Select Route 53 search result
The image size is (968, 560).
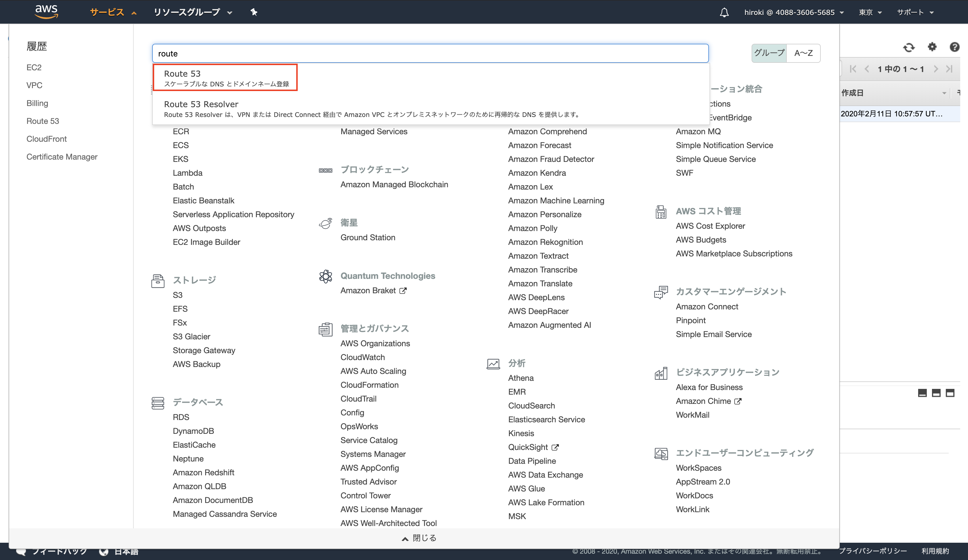(225, 77)
